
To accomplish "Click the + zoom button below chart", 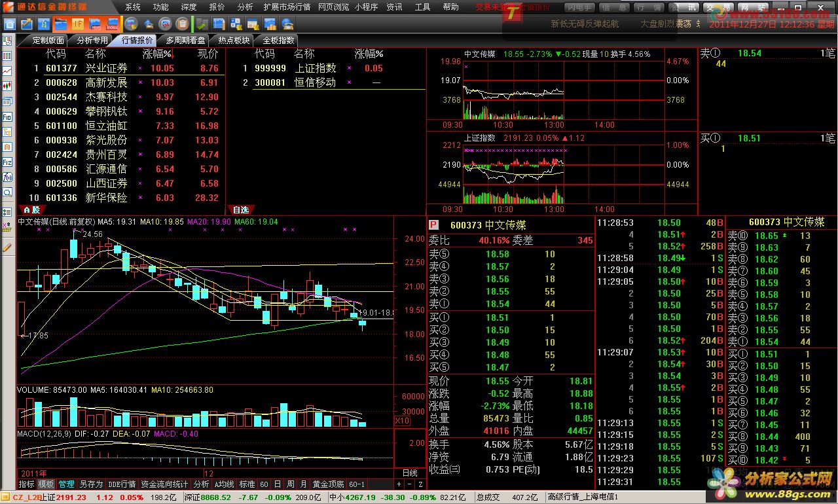I will click(x=399, y=484).
